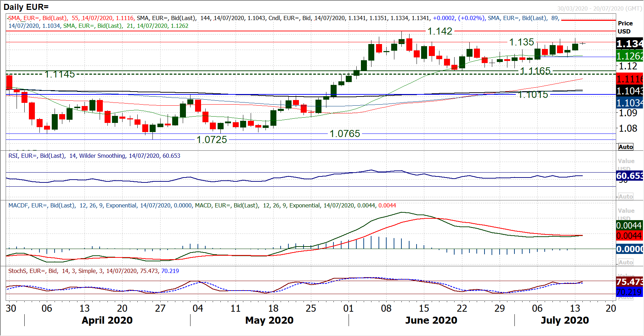Screen dimensions: 644x336
Task: Select the 1.135 horizontal level label
Action: tap(521, 42)
